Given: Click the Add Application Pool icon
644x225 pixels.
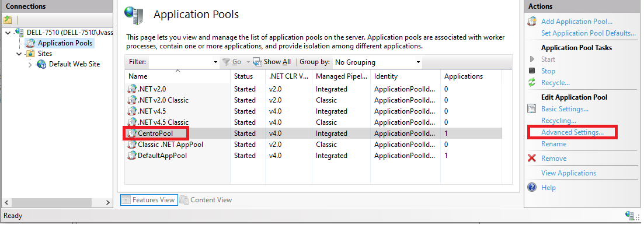Looking at the screenshot, I should coord(532,22).
